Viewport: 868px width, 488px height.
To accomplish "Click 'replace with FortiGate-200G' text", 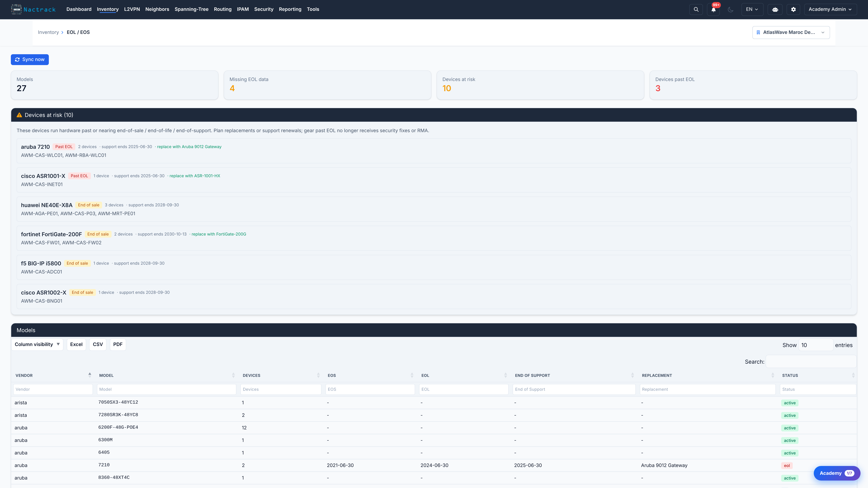I will pyautogui.click(x=219, y=234).
